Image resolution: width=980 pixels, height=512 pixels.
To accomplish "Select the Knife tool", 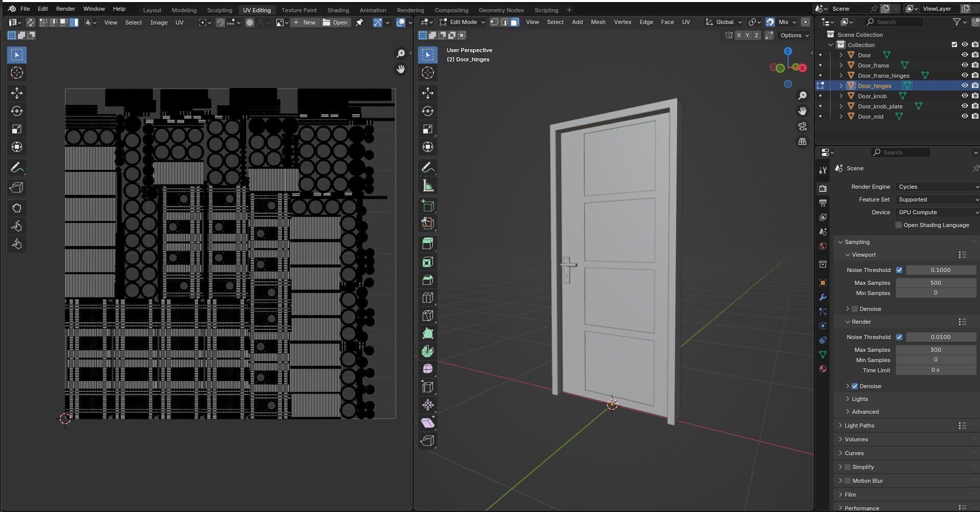I will (428, 316).
